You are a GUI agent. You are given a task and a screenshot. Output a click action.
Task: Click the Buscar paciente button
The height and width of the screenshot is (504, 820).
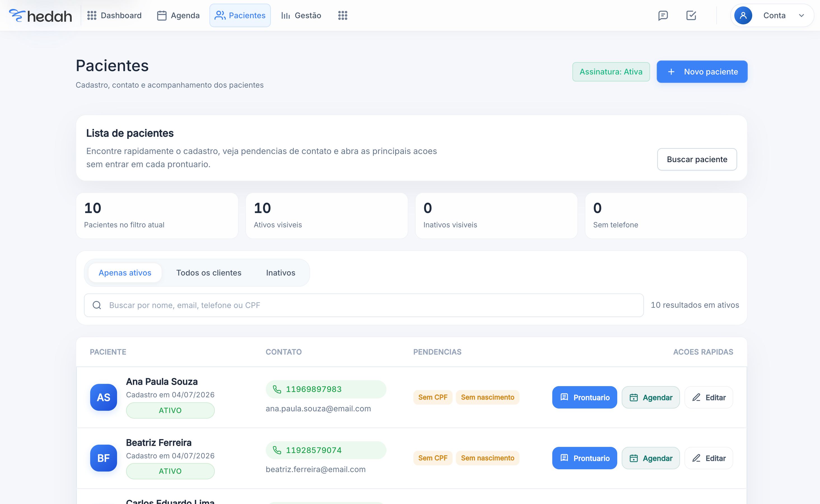click(697, 159)
